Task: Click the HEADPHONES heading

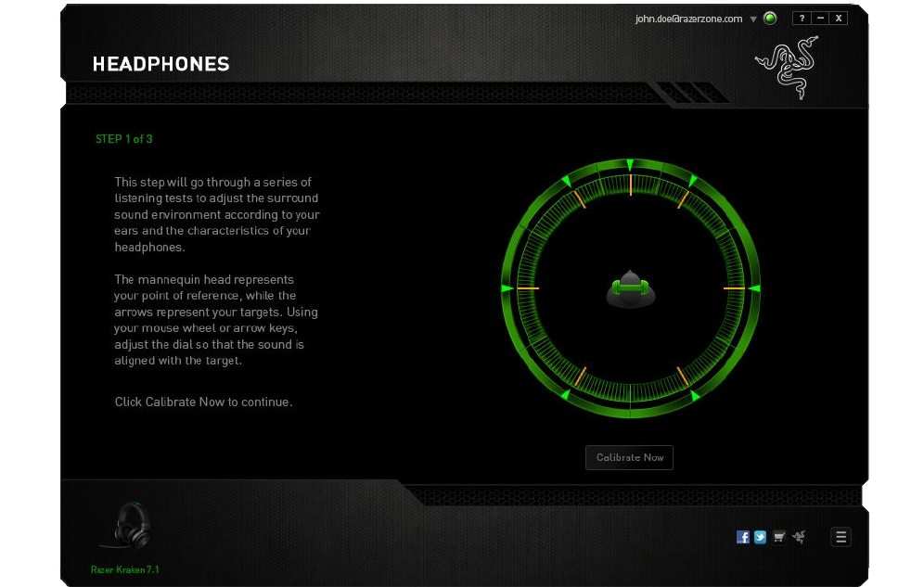Action: tap(160, 64)
